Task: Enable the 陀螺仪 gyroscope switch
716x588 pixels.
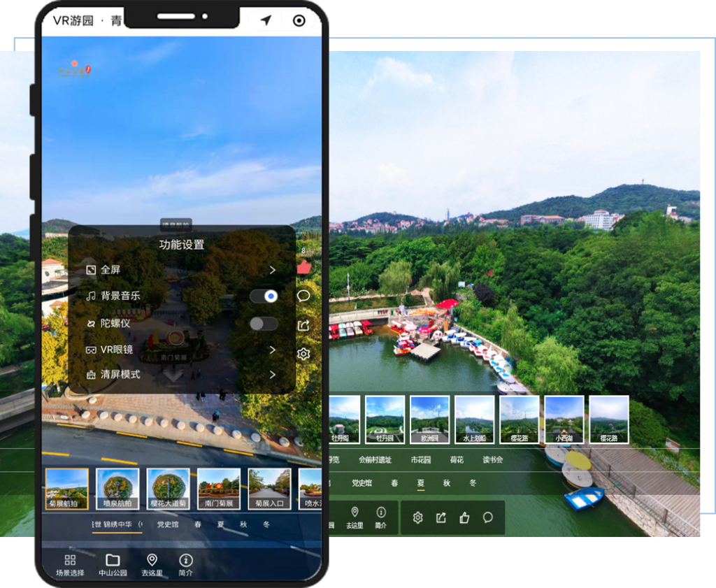Action: pos(264,324)
